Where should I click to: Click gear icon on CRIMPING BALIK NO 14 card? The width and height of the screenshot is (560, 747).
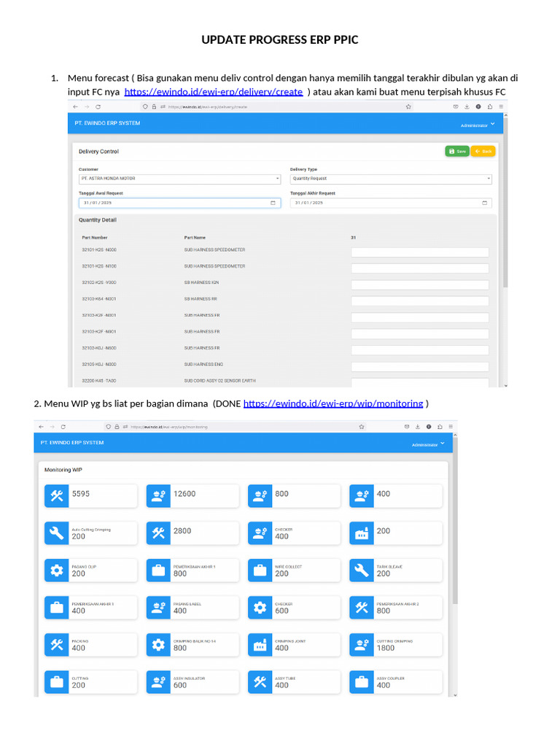click(x=158, y=645)
